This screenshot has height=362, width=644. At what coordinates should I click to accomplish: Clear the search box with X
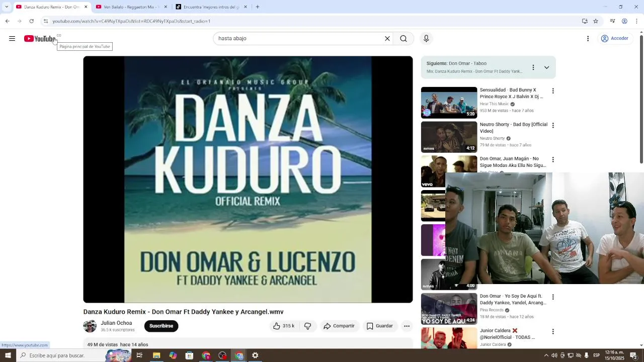(387, 39)
